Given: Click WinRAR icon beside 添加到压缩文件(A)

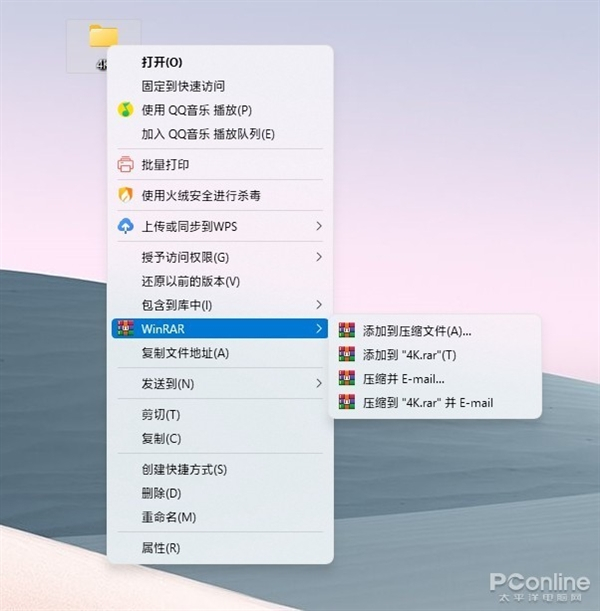Looking at the screenshot, I should pyautogui.click(x=347, y=330).
